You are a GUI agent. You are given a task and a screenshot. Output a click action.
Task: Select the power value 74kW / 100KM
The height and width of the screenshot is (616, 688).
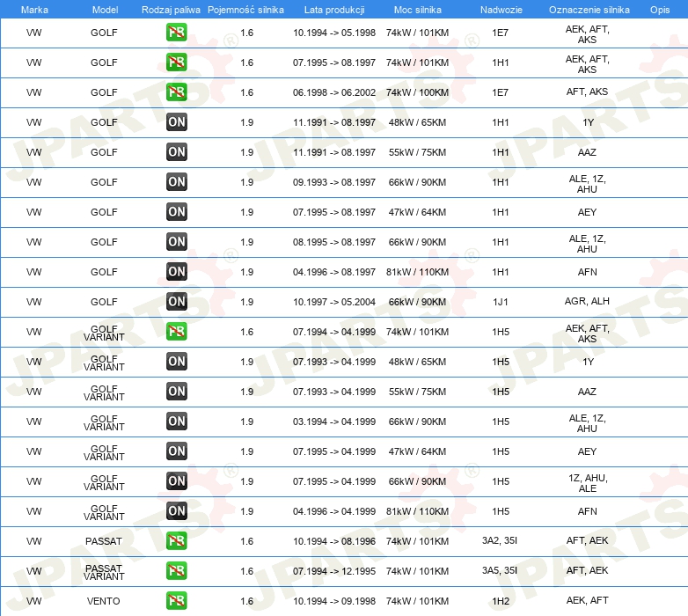coord(417,92)
